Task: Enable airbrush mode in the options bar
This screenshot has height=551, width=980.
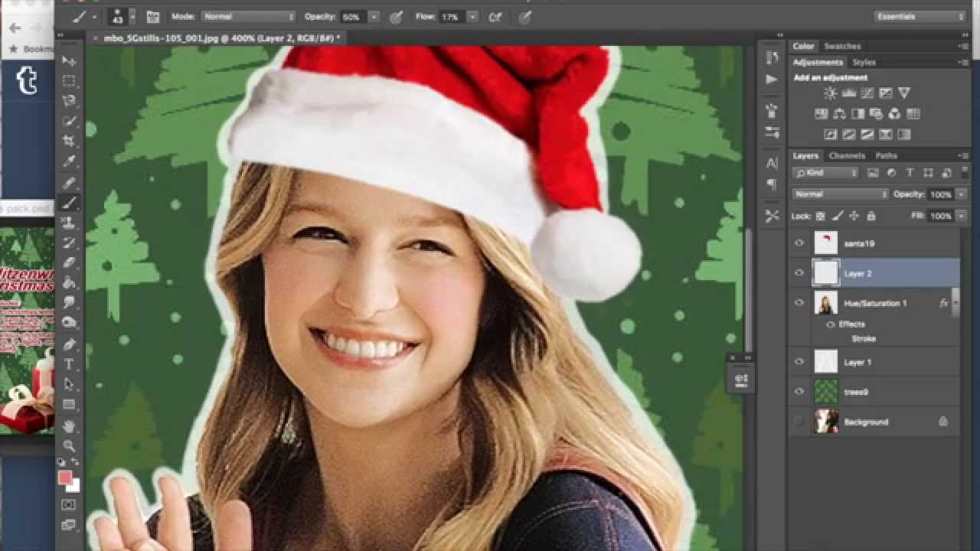Action: point(495,16)
